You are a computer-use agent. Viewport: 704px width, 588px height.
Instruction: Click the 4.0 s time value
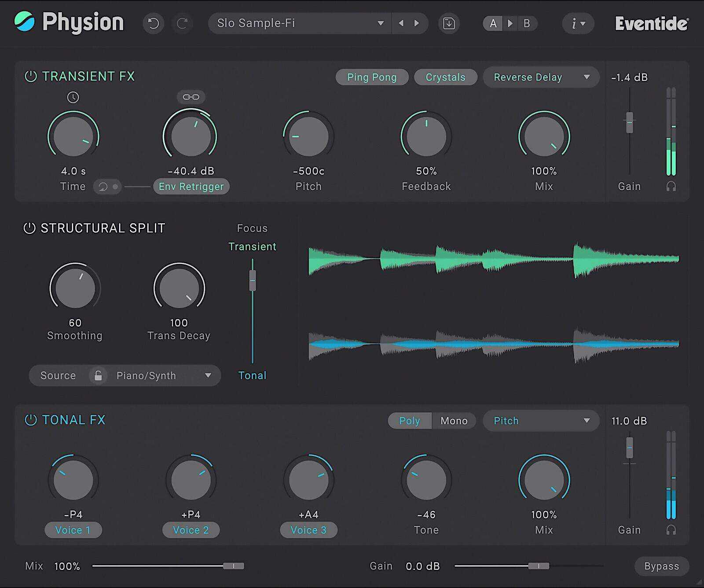(73, 171)
